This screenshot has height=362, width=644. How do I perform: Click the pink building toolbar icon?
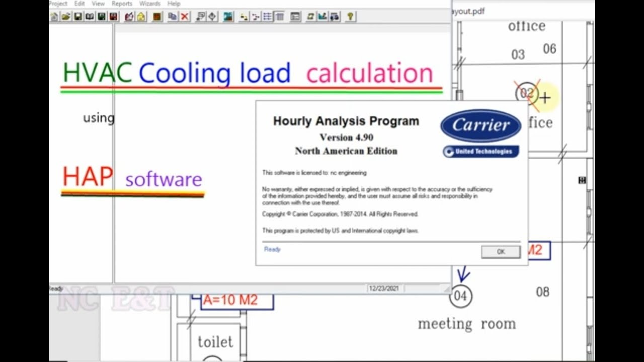[129, 17]
